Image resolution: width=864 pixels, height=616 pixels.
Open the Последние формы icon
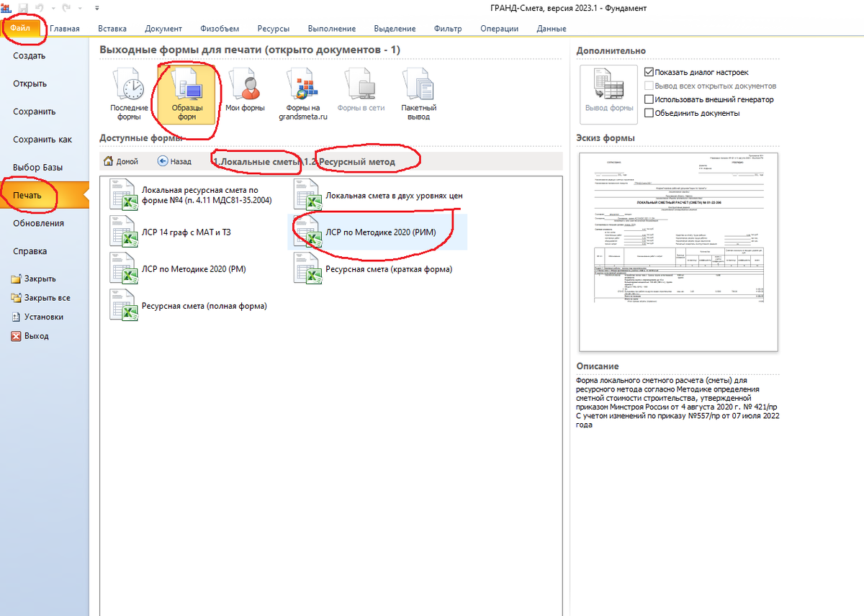coord(129,94)
